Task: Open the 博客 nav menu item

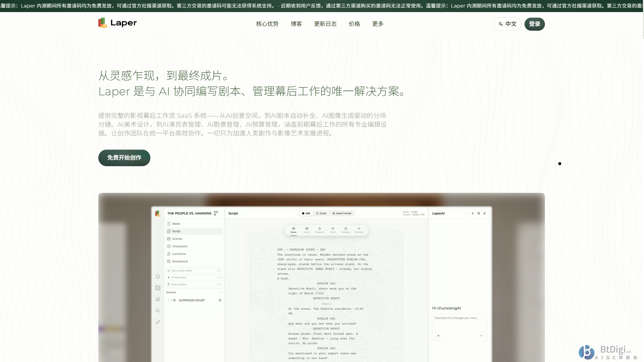Action: (296, 24)
